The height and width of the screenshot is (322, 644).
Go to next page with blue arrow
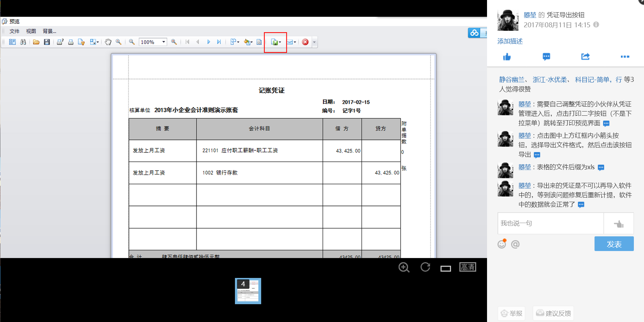pos(209,42)
